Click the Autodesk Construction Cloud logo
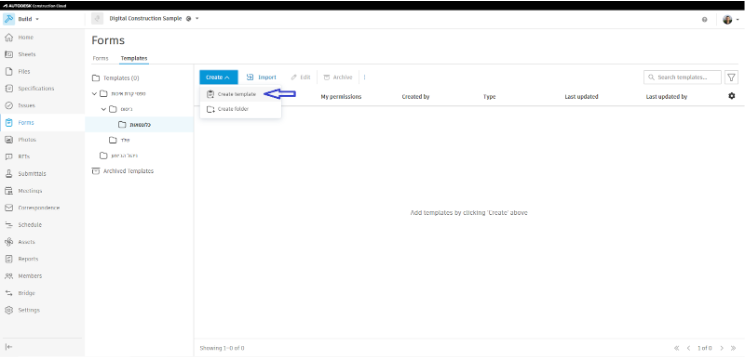This screenshot has width=752, height=360. [x=35, y=6]
